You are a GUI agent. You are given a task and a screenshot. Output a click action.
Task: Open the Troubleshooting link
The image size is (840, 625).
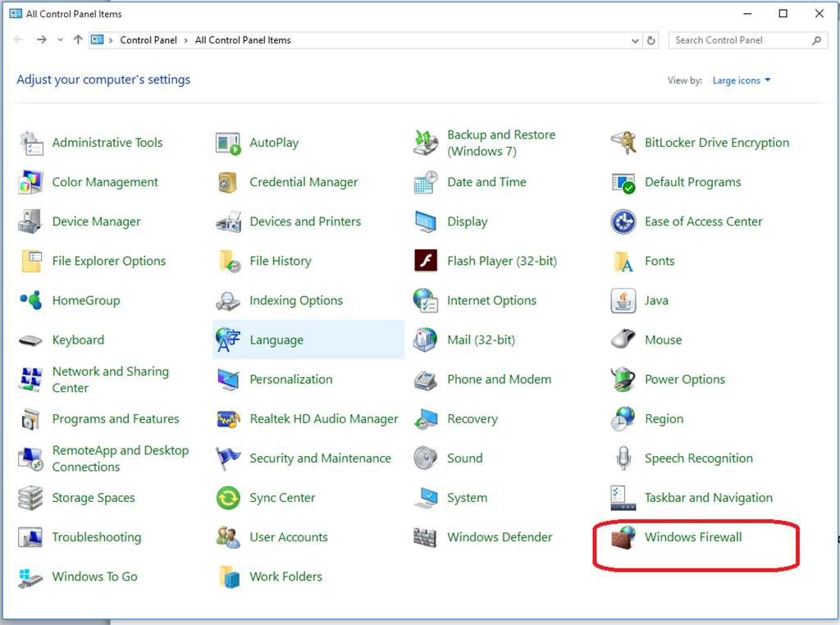97,537
